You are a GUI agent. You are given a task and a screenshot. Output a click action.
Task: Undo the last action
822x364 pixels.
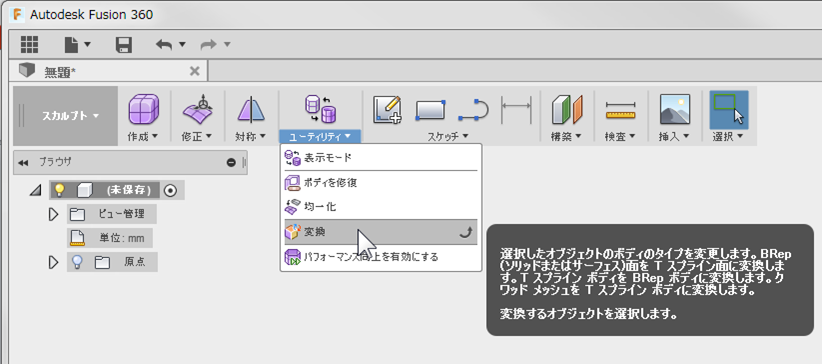(x=164, y=45)
